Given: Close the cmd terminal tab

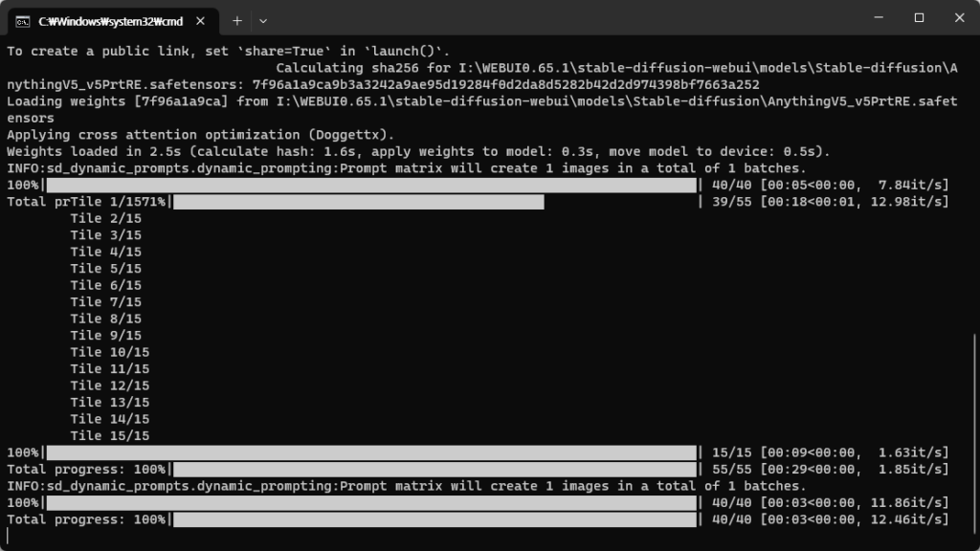Looking at the screenshot, I should tap(200, 21).
